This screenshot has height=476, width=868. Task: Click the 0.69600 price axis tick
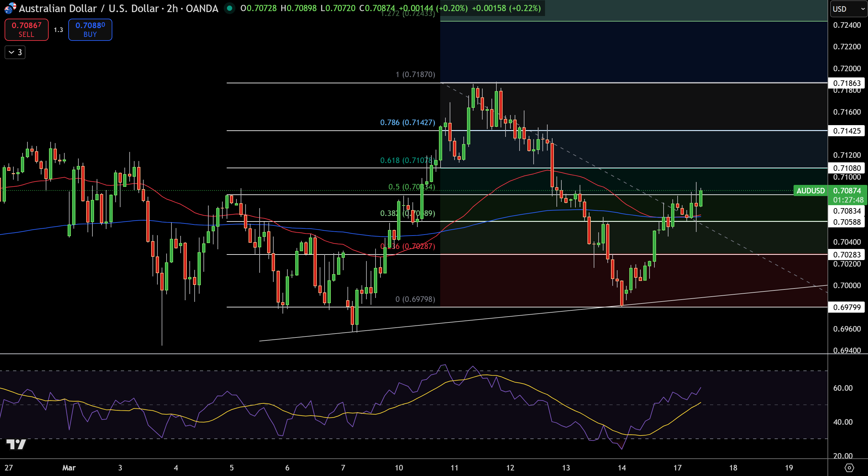click(847, 329)
